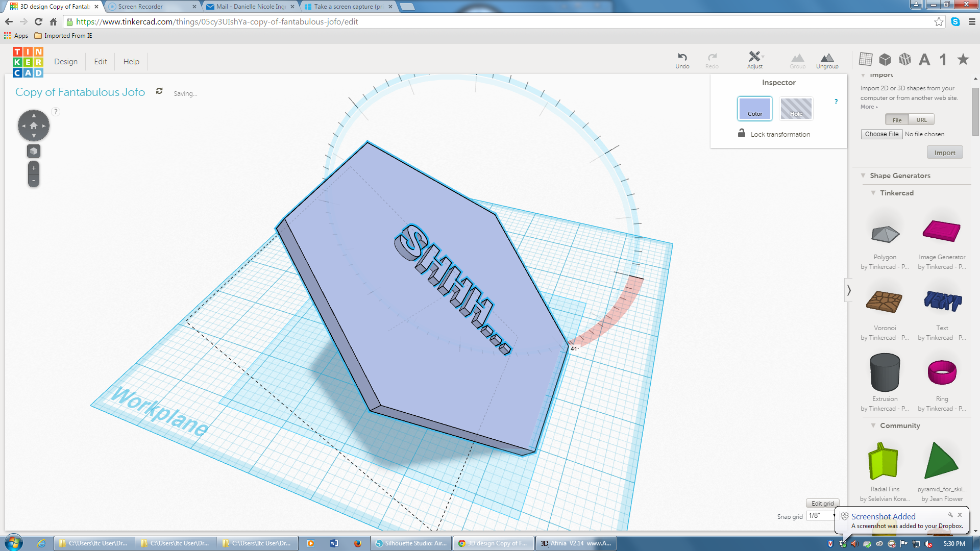Collapse the Community generators subsection
This screenshot has width=980, height=551.
[873, 425]
